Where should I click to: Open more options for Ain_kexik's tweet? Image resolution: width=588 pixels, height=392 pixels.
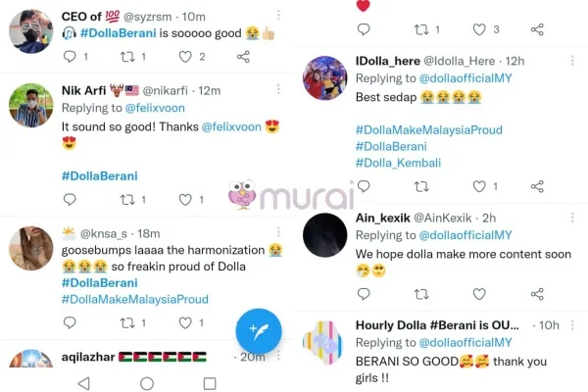(x=572, y=218)
